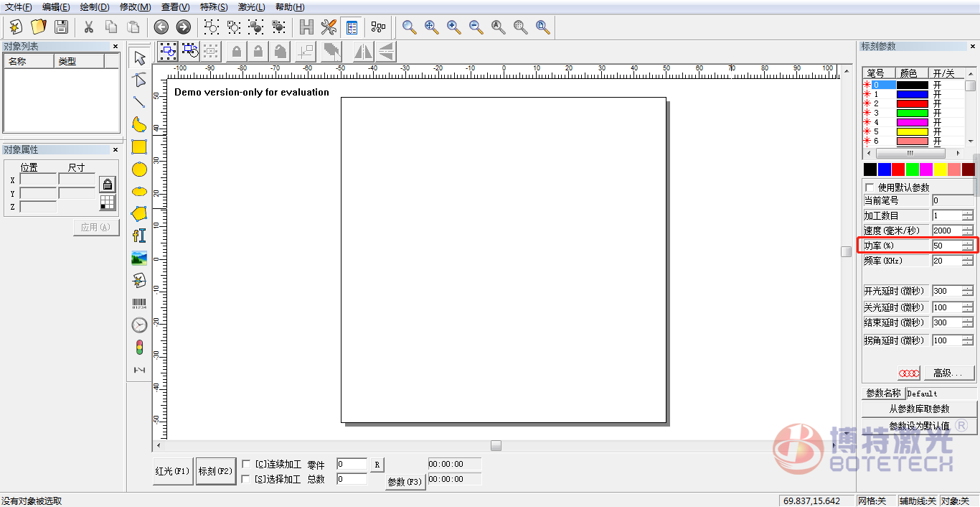980x507 pixels.
Task: Pick the yellow color swatch in the pen palette
Action: [x=940, y=169]
